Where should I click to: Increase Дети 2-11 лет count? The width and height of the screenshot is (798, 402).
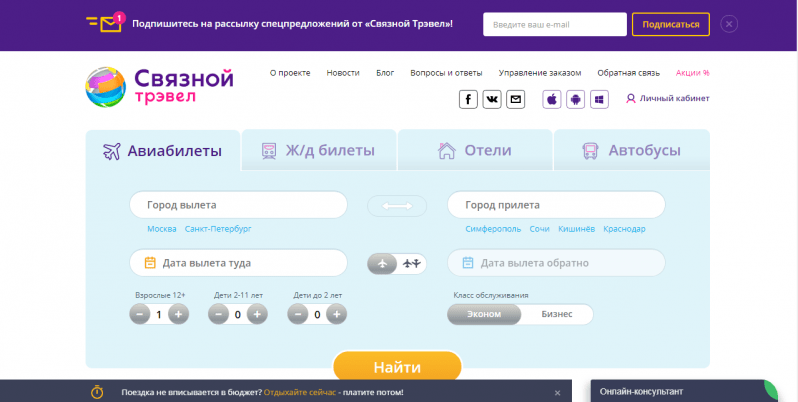point(257,314)
